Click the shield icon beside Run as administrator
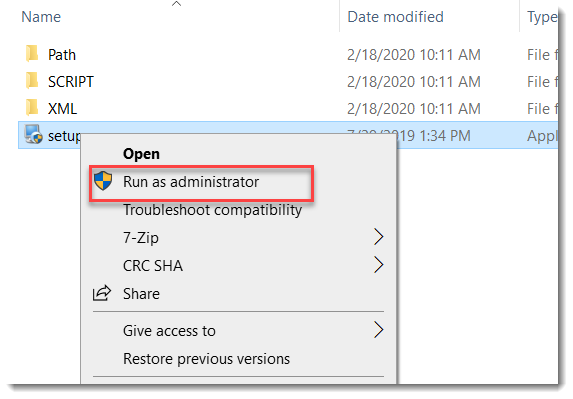Screen dimensions: 573x399 [x=103, y=181]
